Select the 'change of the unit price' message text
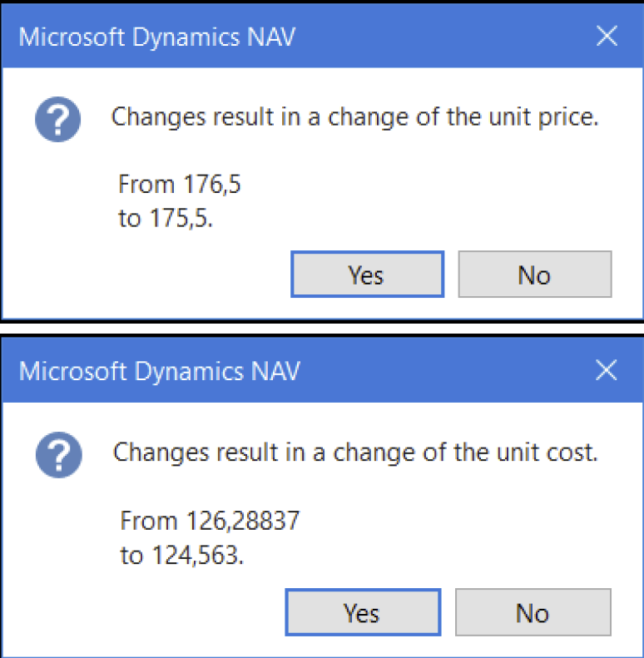This screenshot has width=644, height=658. (x=463, y=117)
